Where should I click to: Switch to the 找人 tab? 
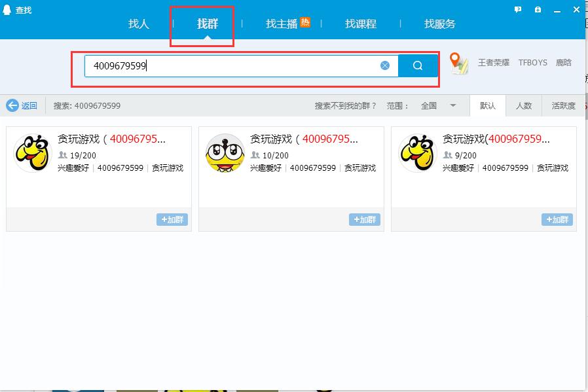click(x=139, y=24)
